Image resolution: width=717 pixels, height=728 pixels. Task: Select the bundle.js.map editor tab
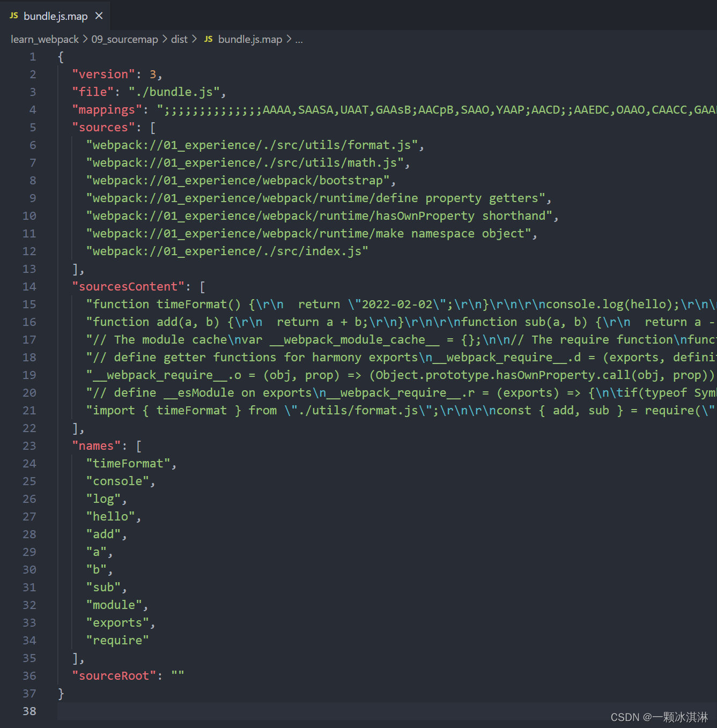pos(55,16)
